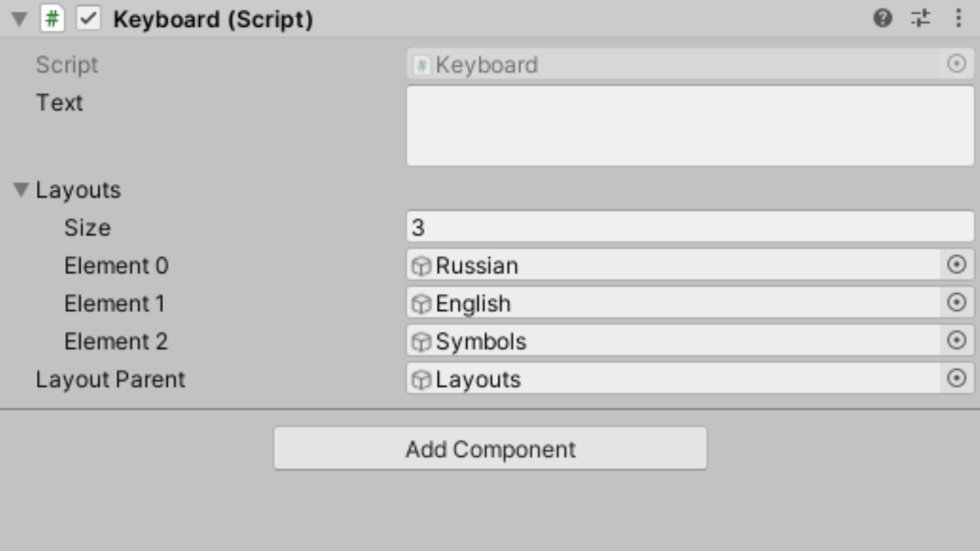Click the presets icon in the header

920,18
